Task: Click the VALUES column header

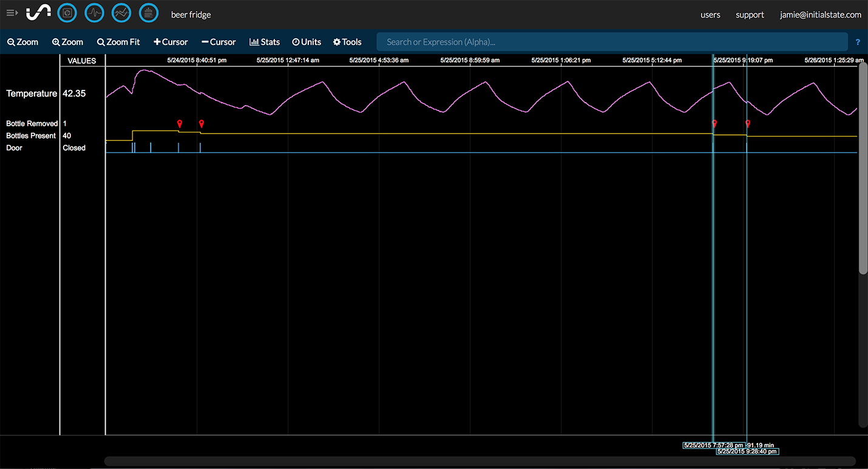Action: (82, 61)
